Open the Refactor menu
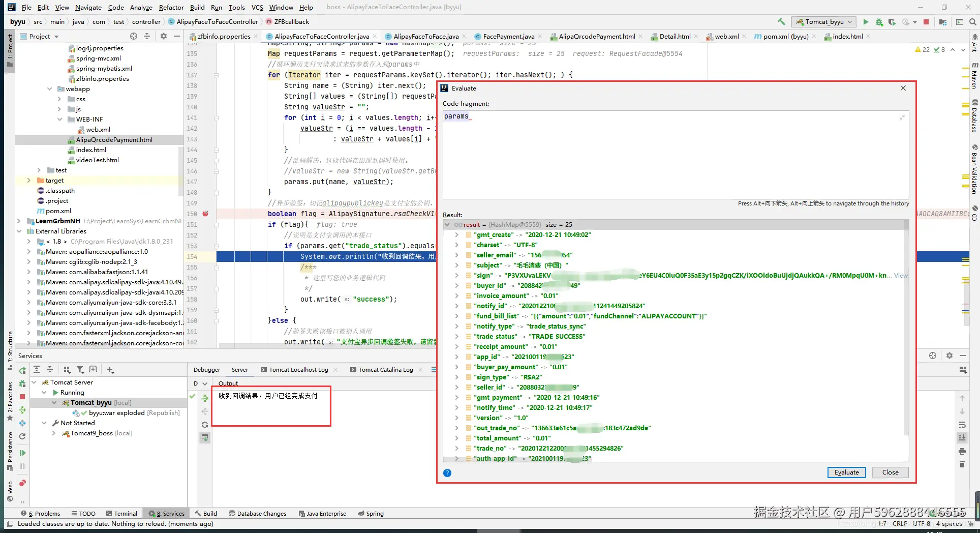Screen dimensions: 980x533 (x=171, y=7)
